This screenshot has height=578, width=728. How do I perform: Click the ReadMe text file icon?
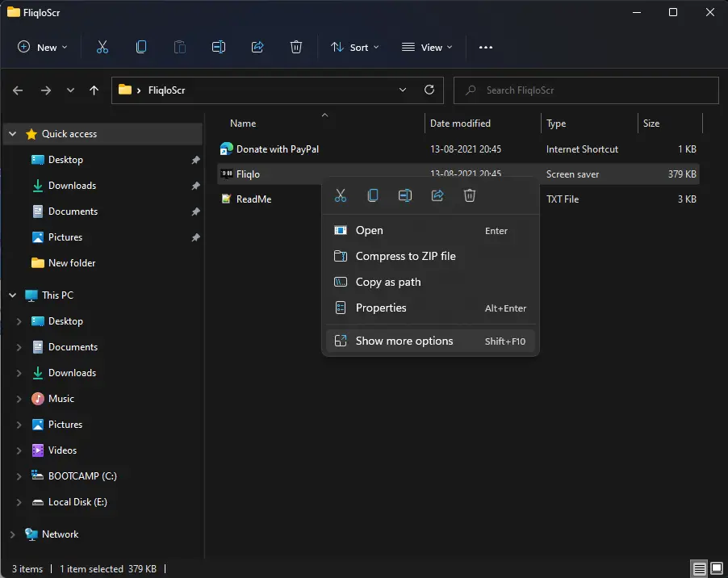point(227,199)
